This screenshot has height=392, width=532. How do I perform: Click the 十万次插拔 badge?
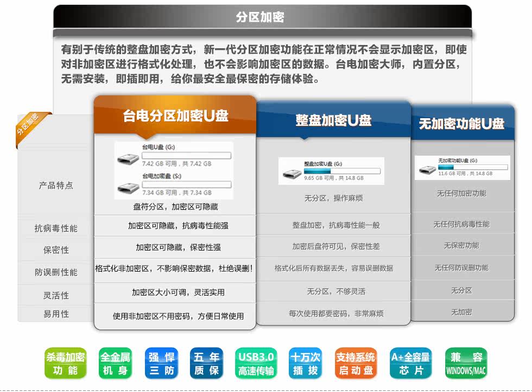point(305,363)
